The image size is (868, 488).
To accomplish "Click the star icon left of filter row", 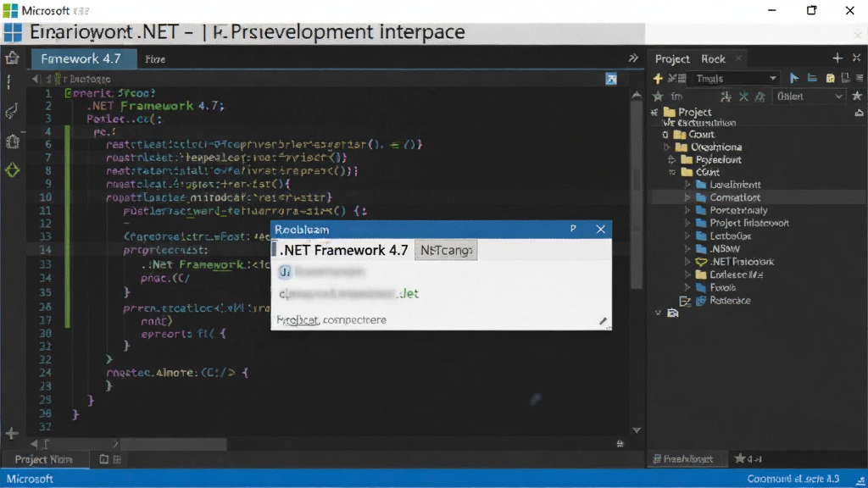I will (x=658, y=97).
